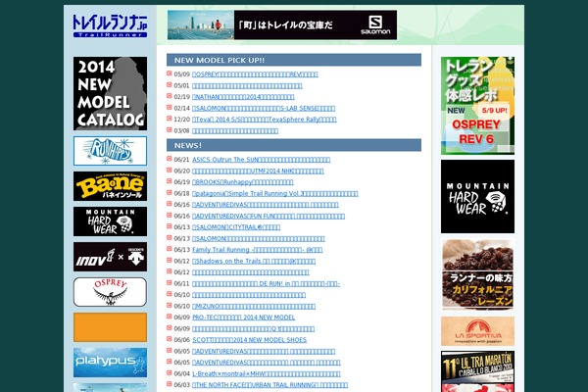Click the bullet icon beside 02/19 NATHAN entry
Viewport: 588px width, 392px height.
(170, 96)
